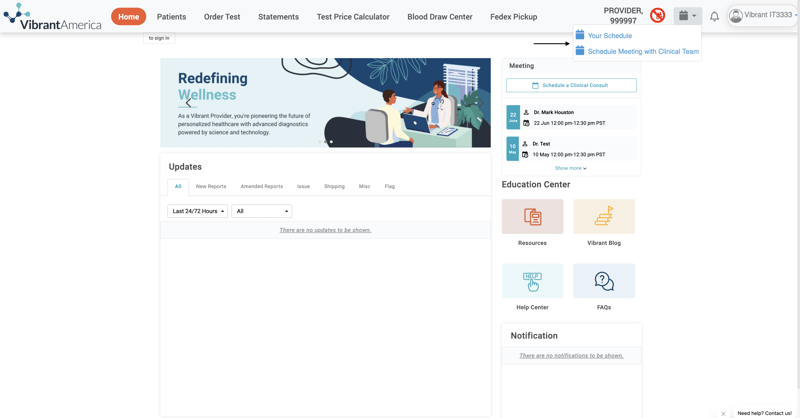Viewport: 800px width, 418px height.
Task: Click the Redefining Wellness banner image
Action: coord(326,103)
